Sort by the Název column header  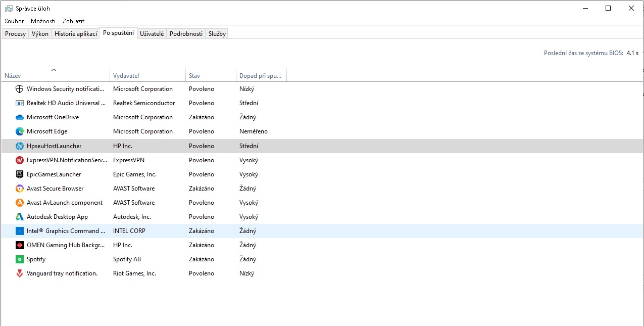(13, 76)
